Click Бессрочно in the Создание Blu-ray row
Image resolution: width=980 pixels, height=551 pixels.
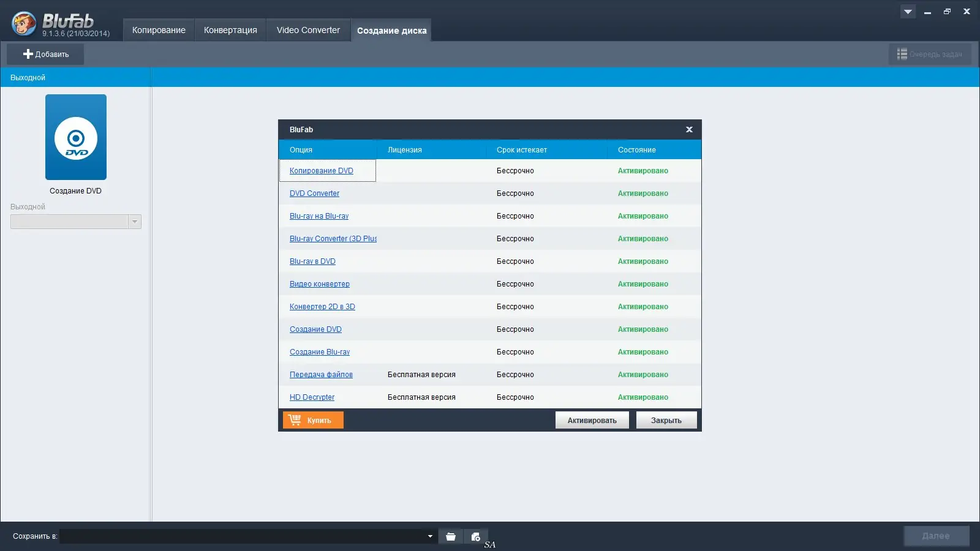[x=515, y=352]
